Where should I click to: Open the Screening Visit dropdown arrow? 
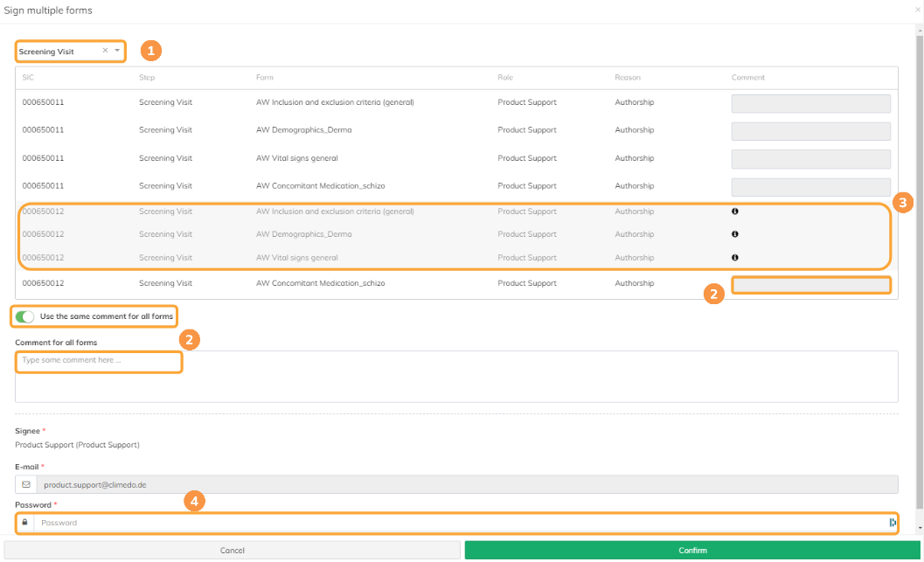pyautogui.click(x=117, y=51)
